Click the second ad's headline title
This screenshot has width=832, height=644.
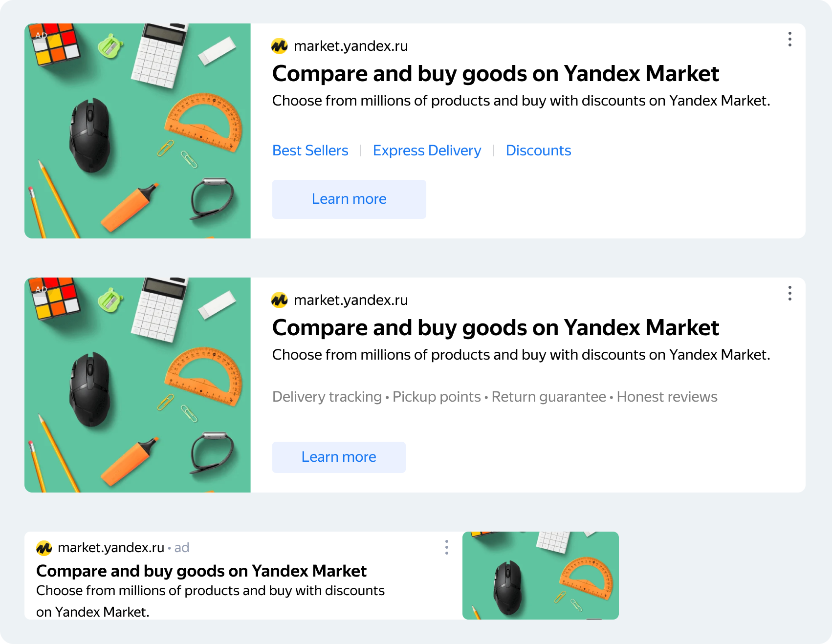[495, 328]
